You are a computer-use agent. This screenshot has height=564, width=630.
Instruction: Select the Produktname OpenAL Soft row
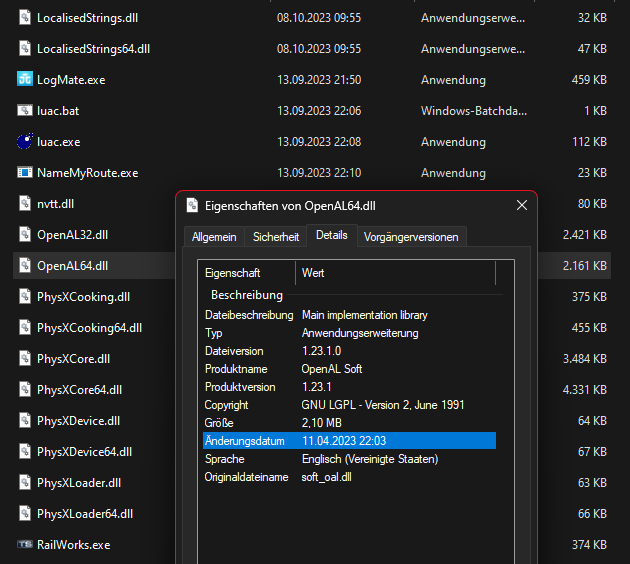350,369
